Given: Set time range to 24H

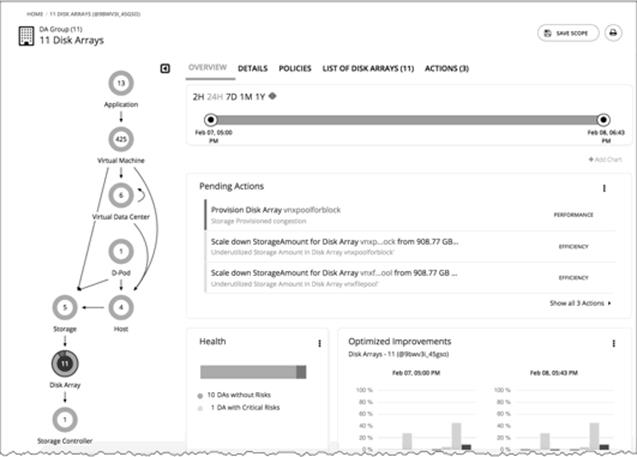Looking at the screenshot, I should tap(215, 97).
